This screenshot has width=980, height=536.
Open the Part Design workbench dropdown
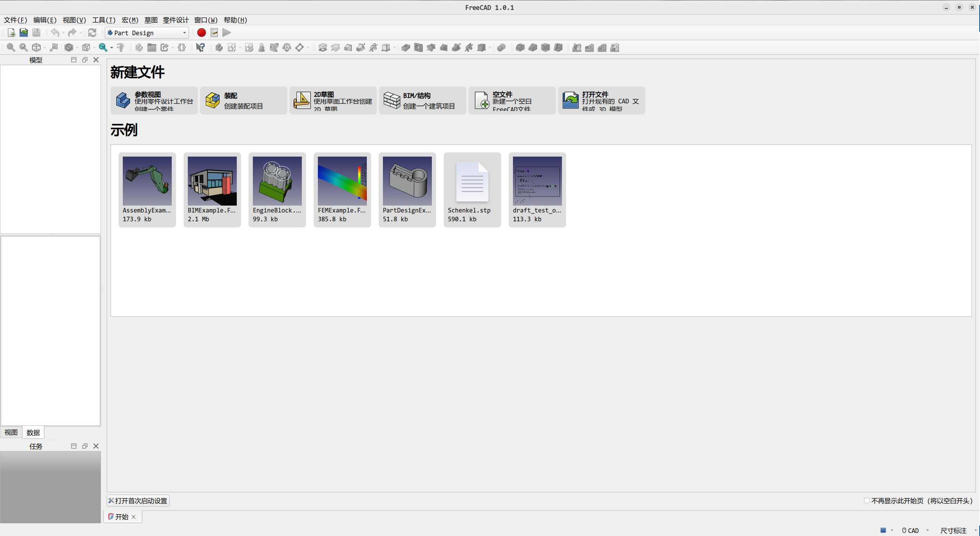pyautogui.click(x=147, y=33)
